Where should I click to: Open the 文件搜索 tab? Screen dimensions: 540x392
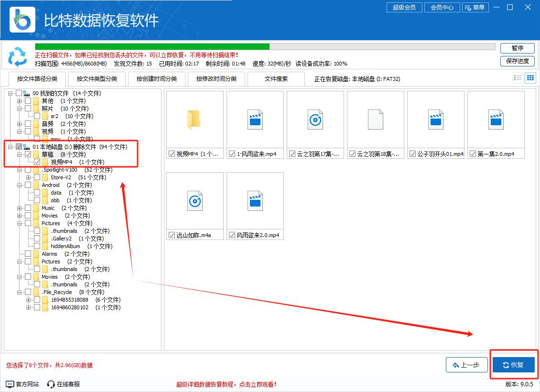pos(276,79)
